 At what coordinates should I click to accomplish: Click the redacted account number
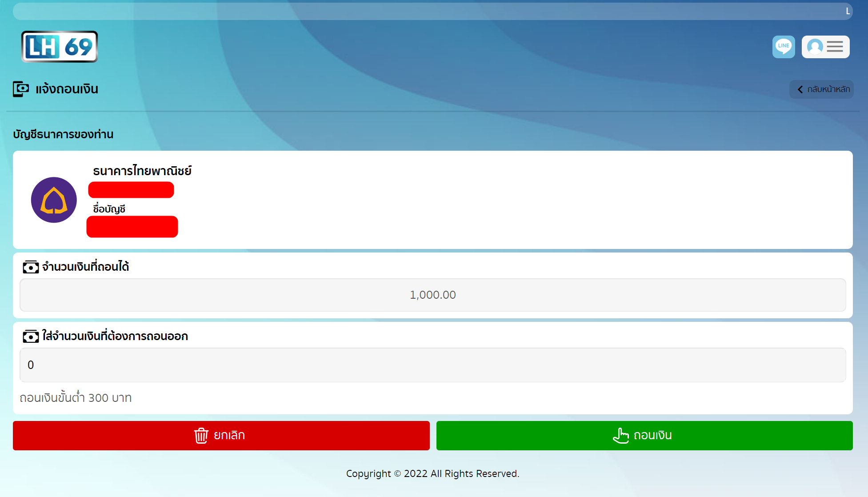tap(131, 190)
